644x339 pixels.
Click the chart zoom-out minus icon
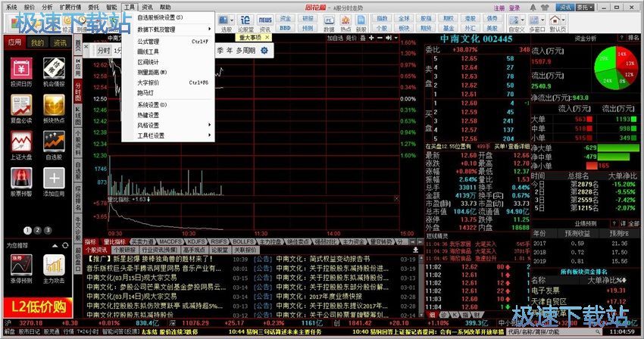(380, 38)
